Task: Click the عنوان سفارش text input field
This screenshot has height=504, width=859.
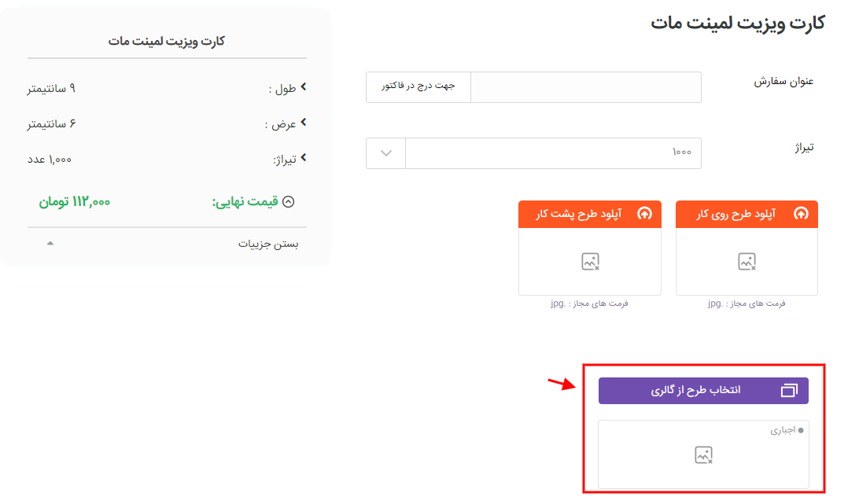Action: coord(585,87)
